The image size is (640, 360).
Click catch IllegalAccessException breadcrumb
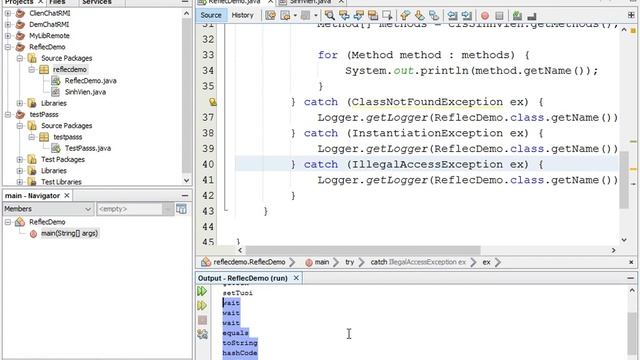coord(418,262)
